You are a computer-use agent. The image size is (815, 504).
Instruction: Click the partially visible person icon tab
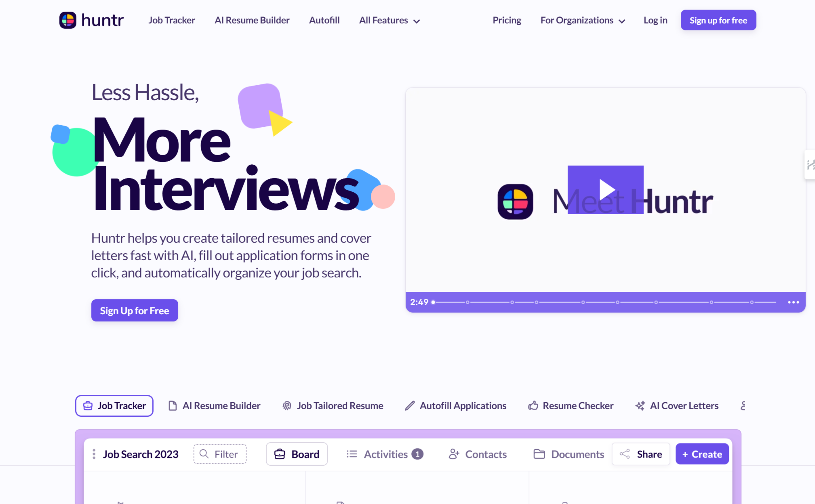(743, 406)
